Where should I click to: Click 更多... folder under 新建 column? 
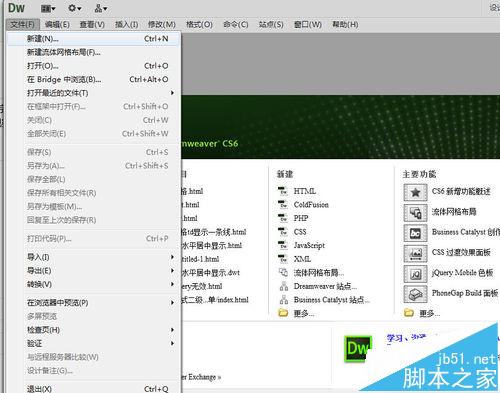pos(296,313)
